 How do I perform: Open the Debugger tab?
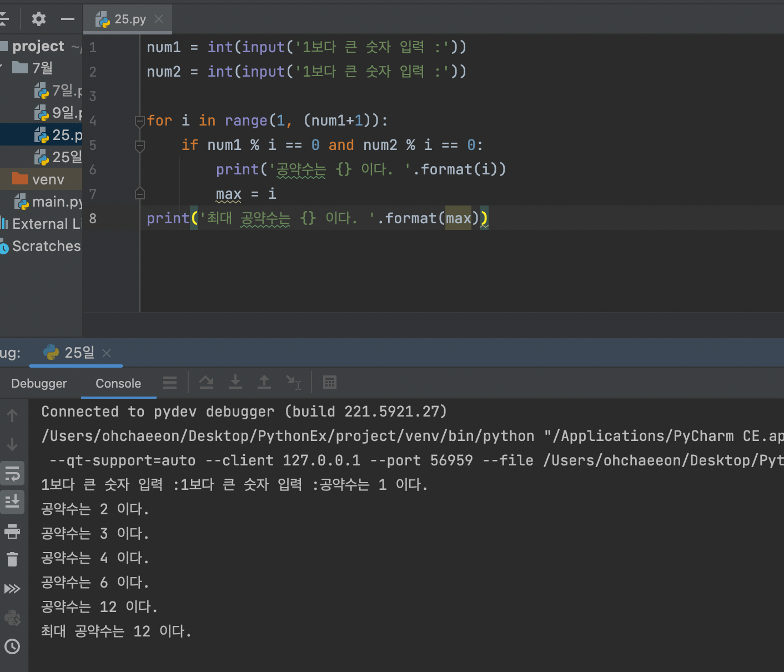click(x=39, y=383)
